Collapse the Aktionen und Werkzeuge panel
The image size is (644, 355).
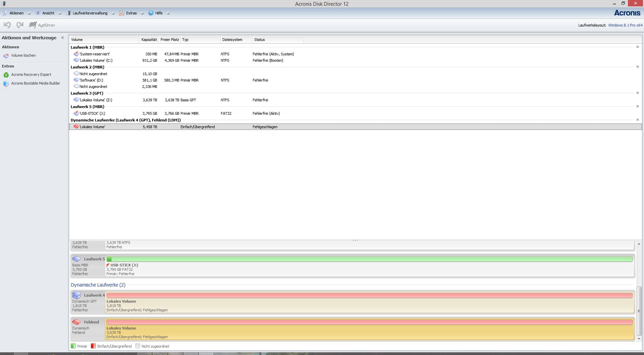click(x=62, y=38)
